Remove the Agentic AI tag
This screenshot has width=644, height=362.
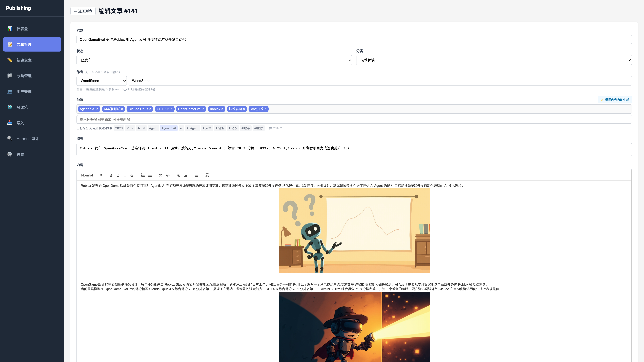[x=97, y=109]
